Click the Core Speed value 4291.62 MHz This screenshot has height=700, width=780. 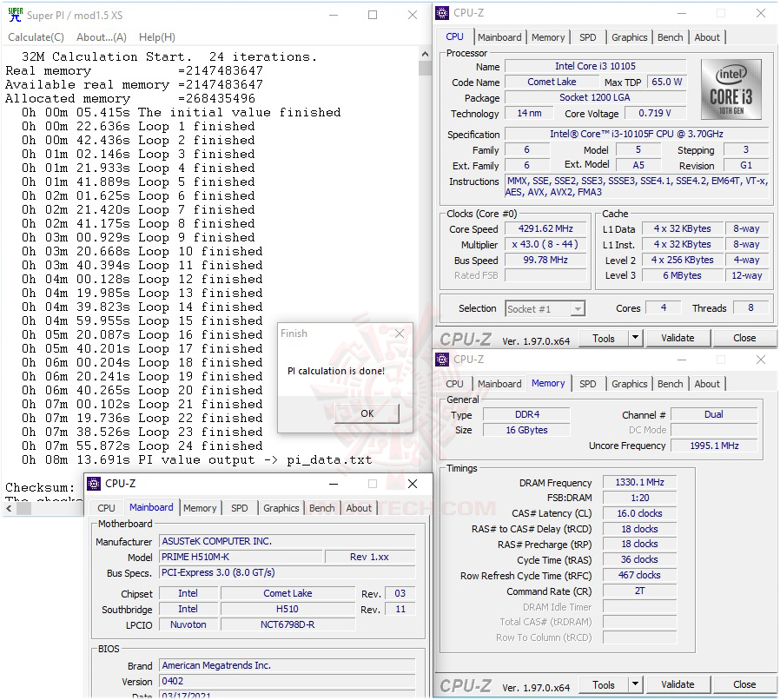click(x=545, y=229)
